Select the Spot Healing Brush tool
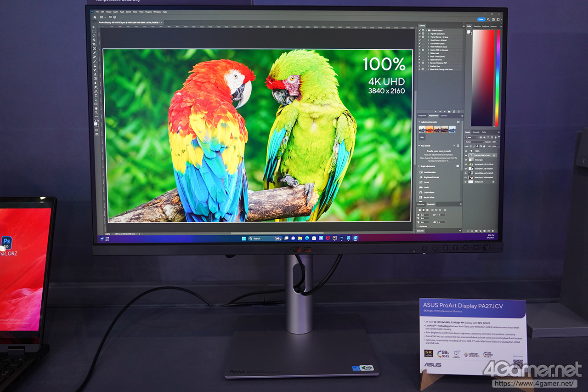 click(95, 57)
